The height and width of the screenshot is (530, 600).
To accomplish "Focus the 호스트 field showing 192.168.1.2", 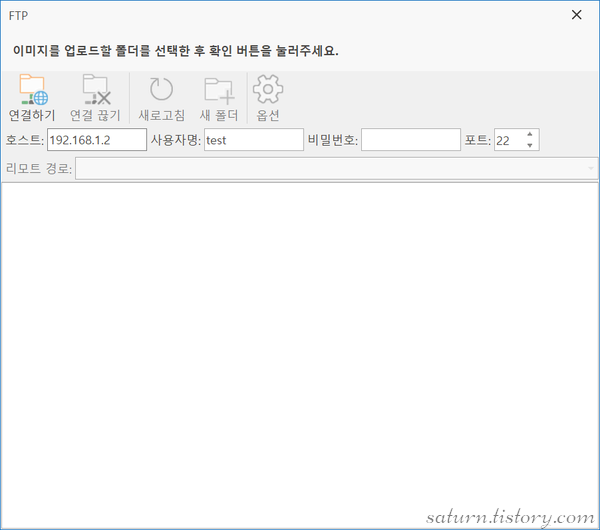I will (97, 140).
